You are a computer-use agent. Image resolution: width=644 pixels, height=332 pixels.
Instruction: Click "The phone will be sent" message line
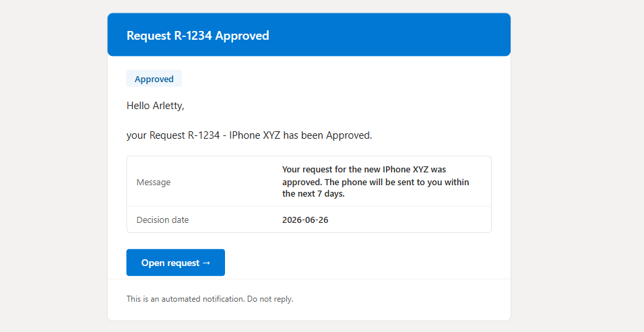coord(366,182)
